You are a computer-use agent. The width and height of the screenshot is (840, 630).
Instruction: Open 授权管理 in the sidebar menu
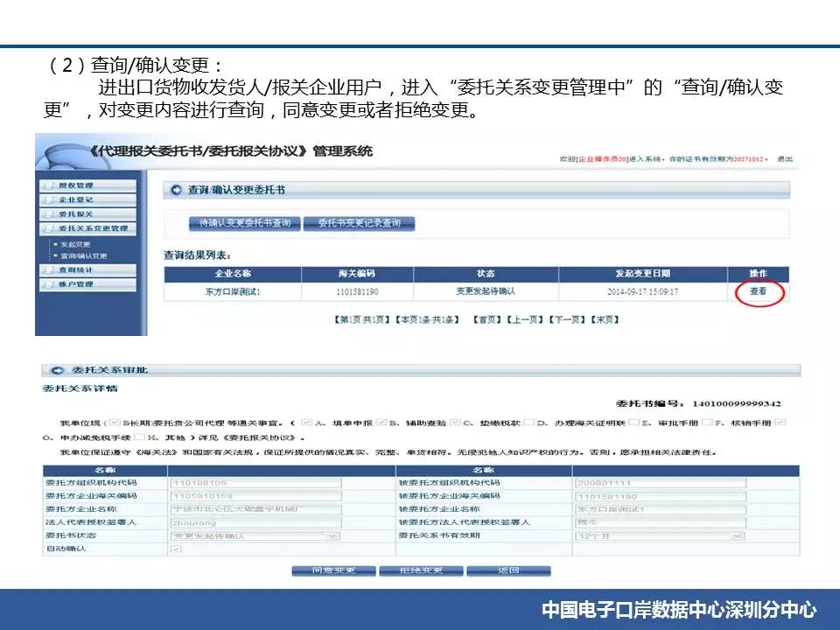coord(87,185)
